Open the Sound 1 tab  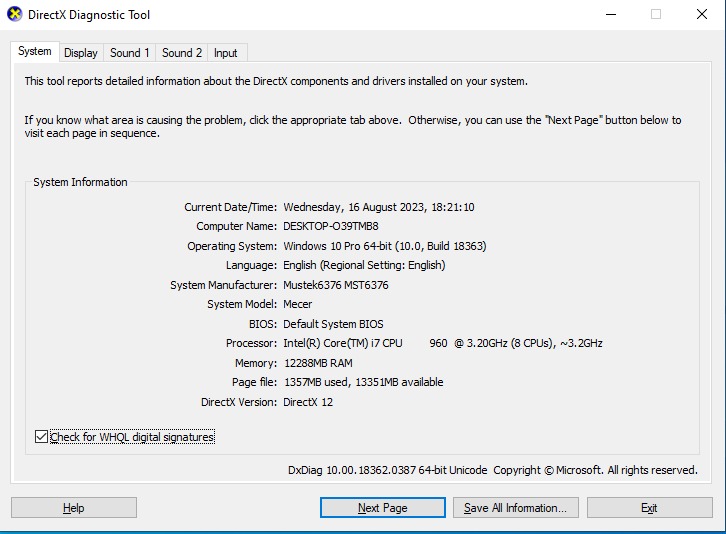click(130, 53)
